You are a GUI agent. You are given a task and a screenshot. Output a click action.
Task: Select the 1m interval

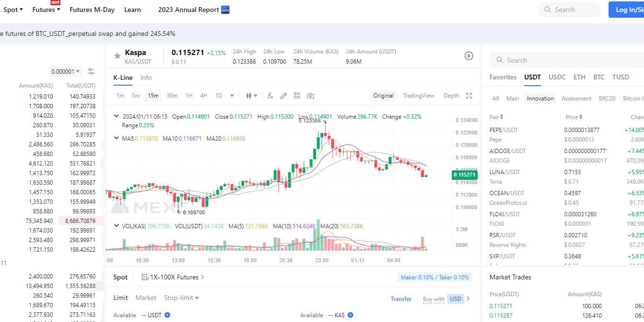point(120,96)
